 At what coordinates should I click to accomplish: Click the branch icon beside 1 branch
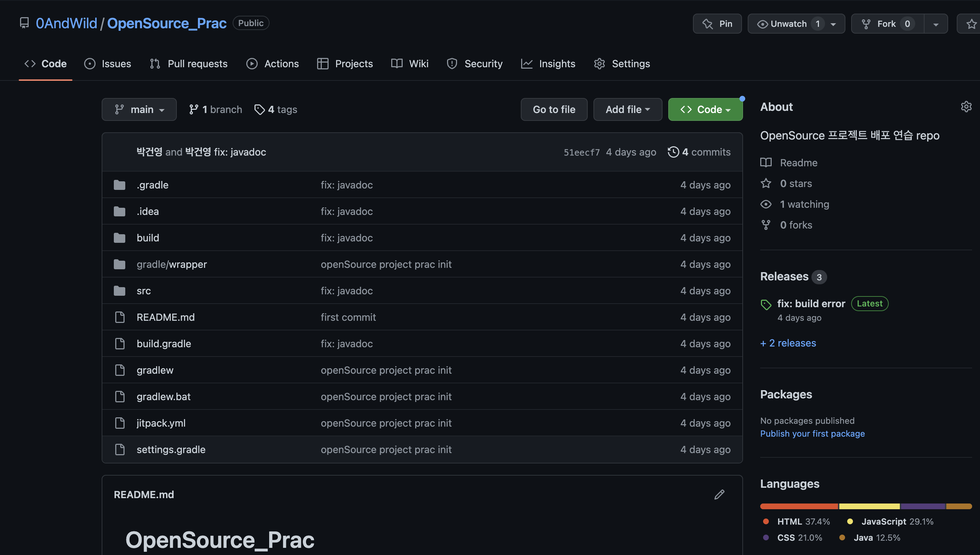tap(194, 110)
